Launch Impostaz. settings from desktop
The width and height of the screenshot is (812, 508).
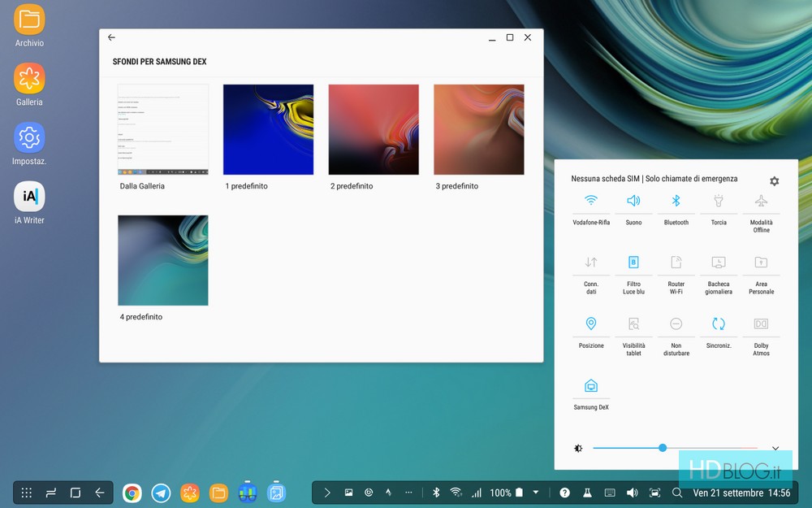tap(29, 144)
